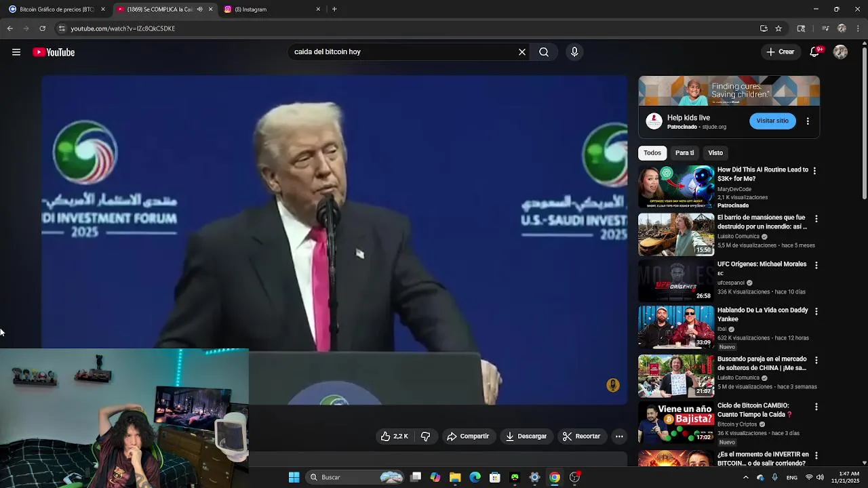Screen dimensions: 868x488
Task: Click the Descargar button
Action: pyautogui.click(x=526, y=436)
